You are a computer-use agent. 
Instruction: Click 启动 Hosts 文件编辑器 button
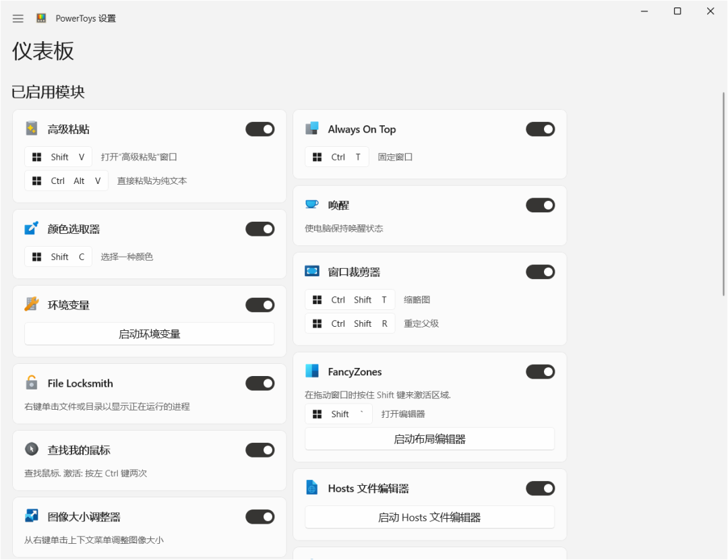430,518
